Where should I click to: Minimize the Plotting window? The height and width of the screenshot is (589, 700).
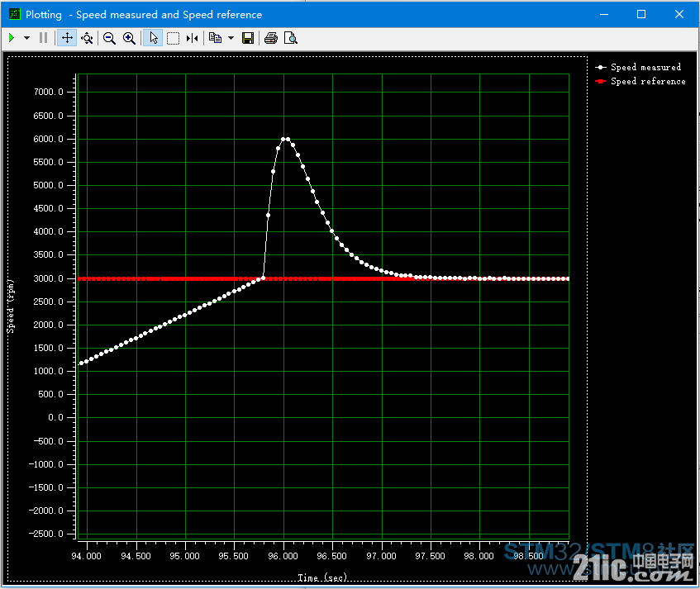[x=604, y=14]
